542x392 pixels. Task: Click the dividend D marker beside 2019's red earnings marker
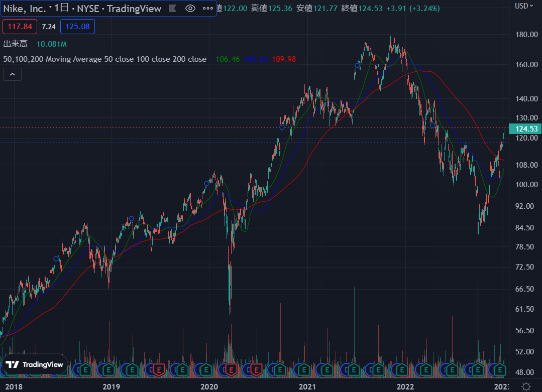click(150, 370)
